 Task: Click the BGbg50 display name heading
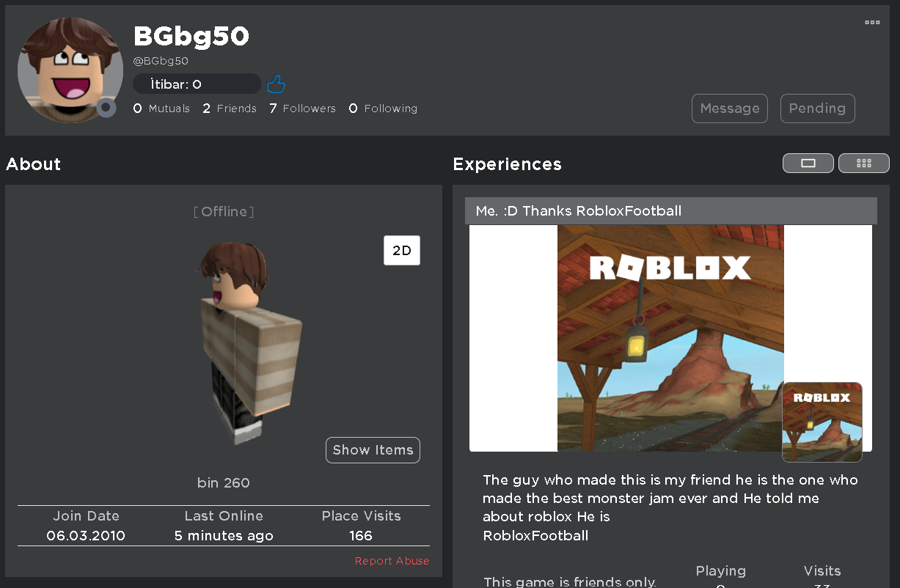pyautogui.click(x=191, y=36)
